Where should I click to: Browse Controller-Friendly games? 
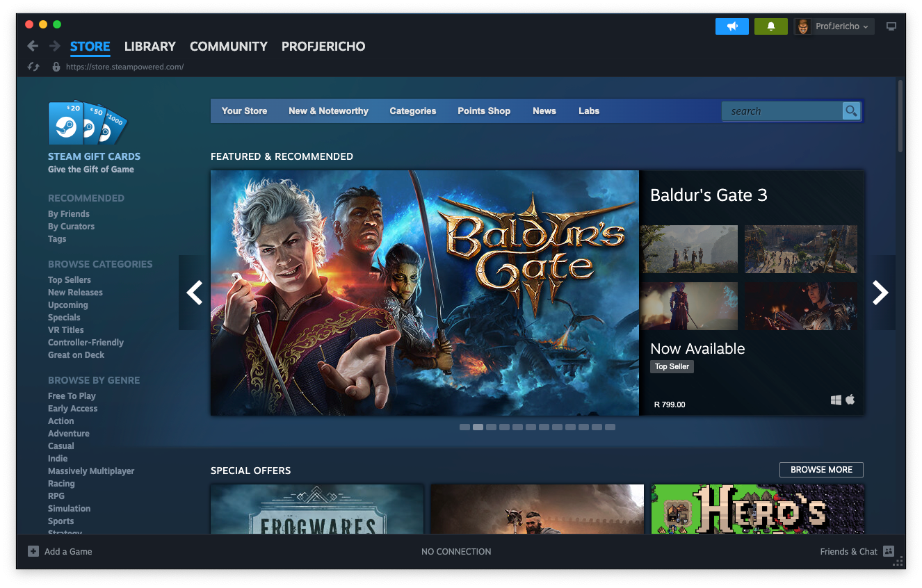tap(86, 343)
